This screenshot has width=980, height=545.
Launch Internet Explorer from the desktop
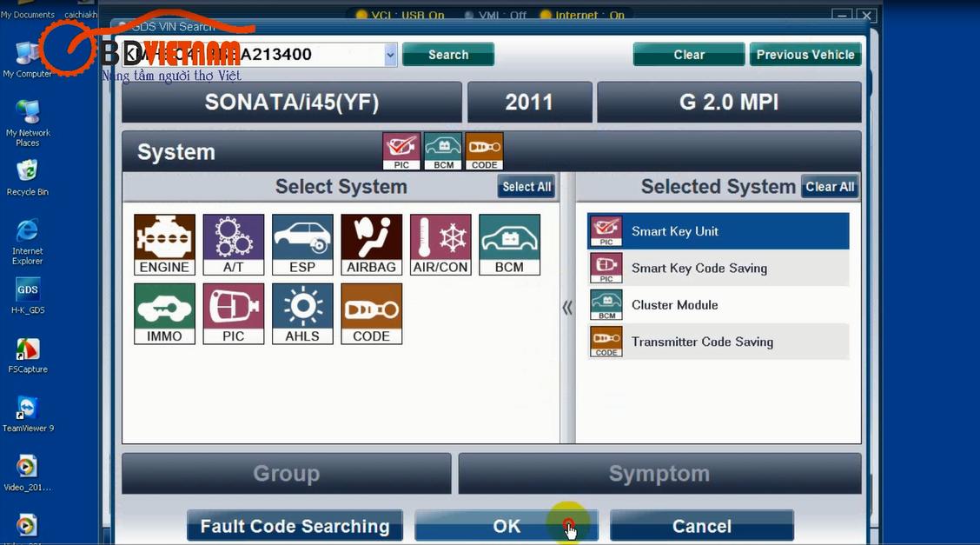[x=28, y=242]
